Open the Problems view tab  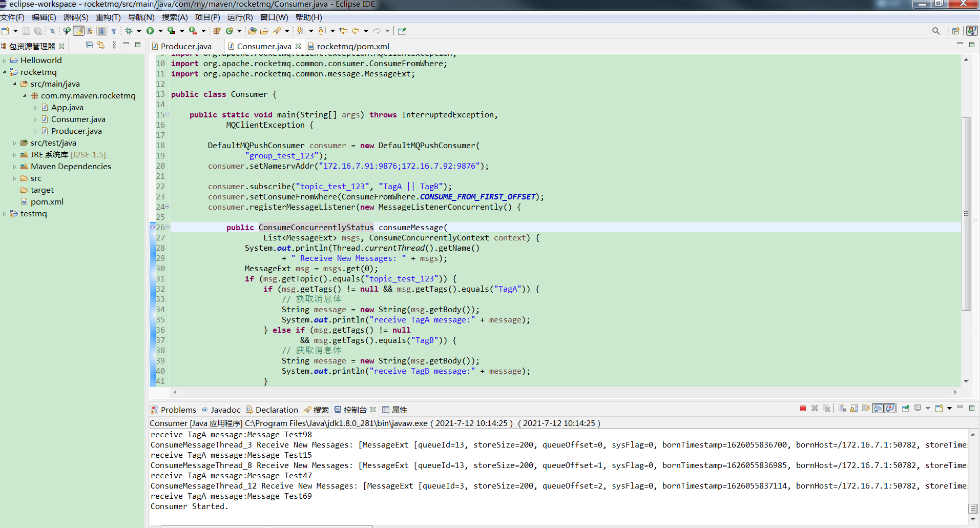click(x=178, y=410)
